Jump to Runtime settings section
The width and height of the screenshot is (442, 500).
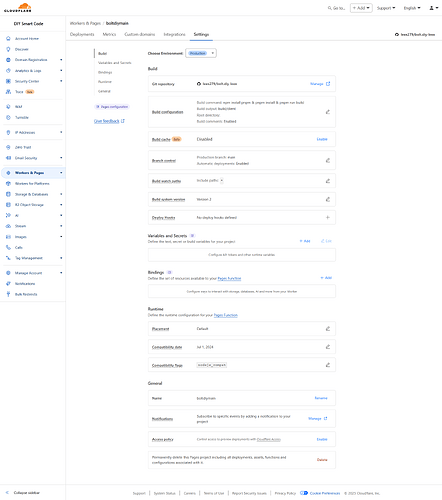point(105,82)
